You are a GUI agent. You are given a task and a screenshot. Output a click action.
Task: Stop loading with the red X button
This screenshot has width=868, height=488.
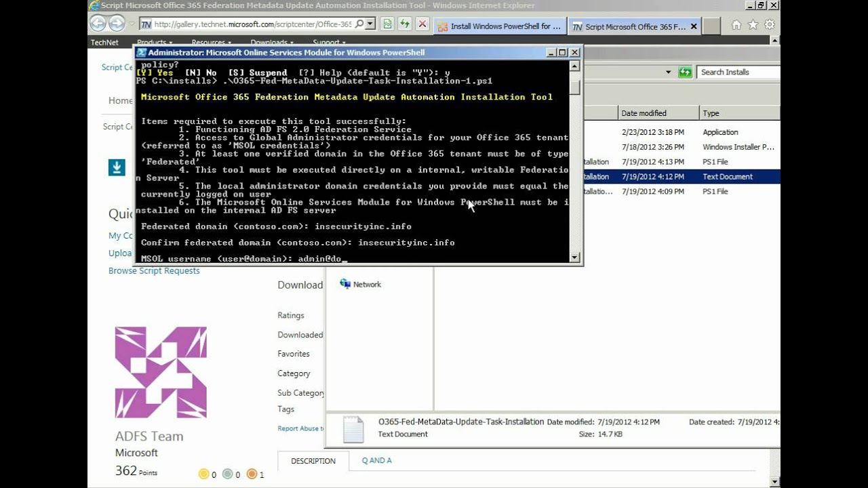422,24
